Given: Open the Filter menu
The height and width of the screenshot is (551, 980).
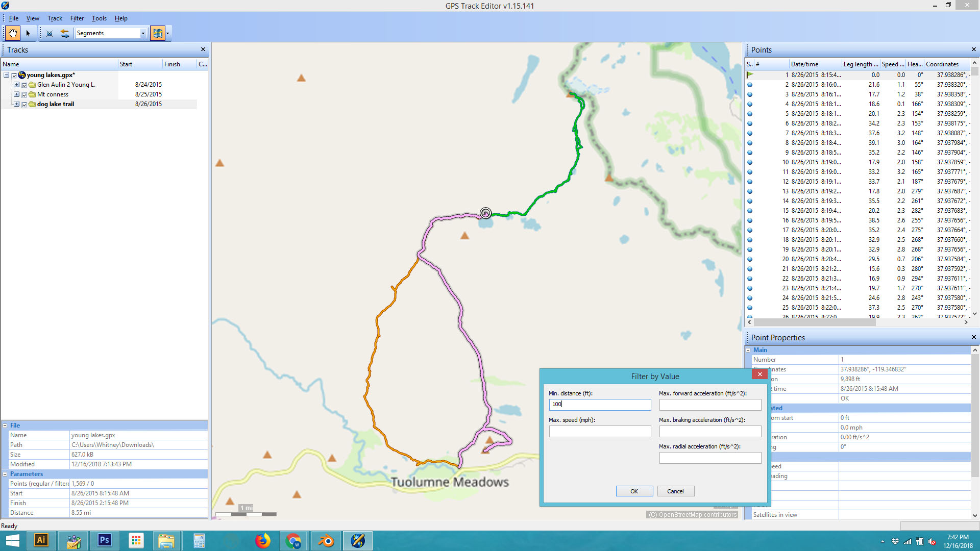Looking at the screenshot, I should [x=77, y=18].
